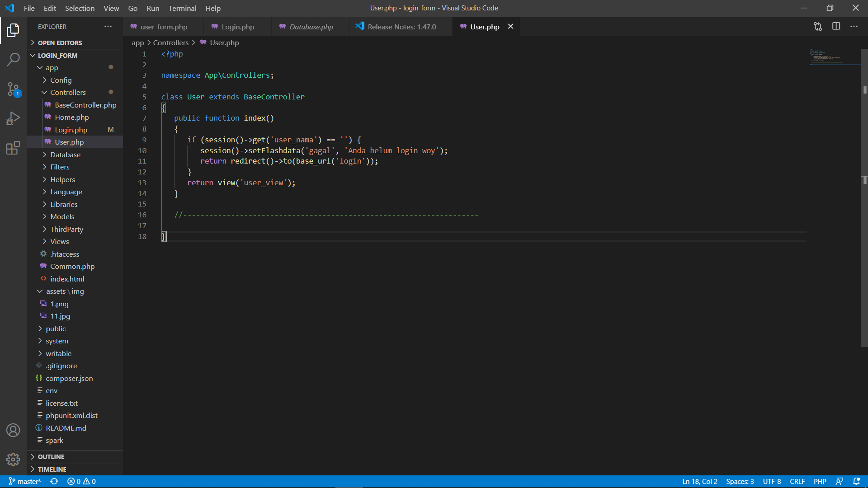Click the VS Code logo icon
The image size is (868, 488).
9,8
